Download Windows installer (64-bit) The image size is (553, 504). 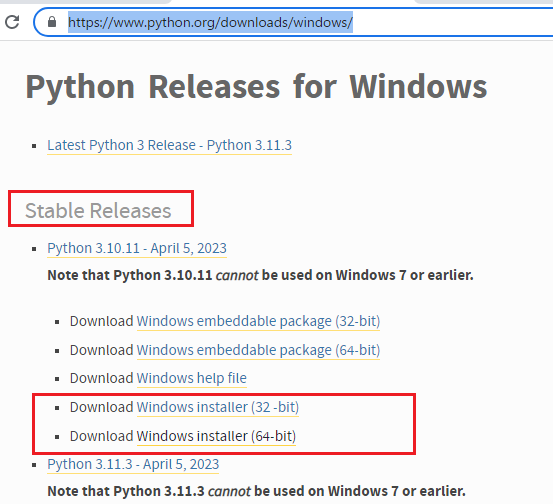[216, 436]
